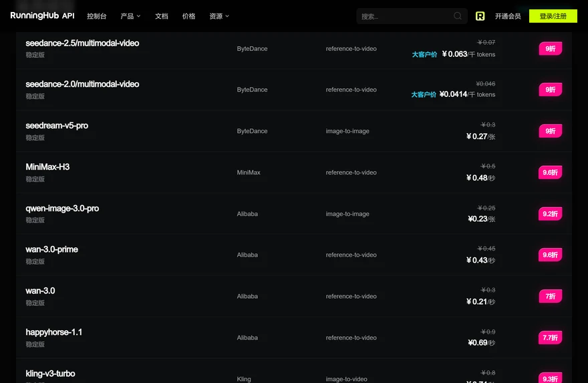Click the Kling provider text

pos(244,379)
